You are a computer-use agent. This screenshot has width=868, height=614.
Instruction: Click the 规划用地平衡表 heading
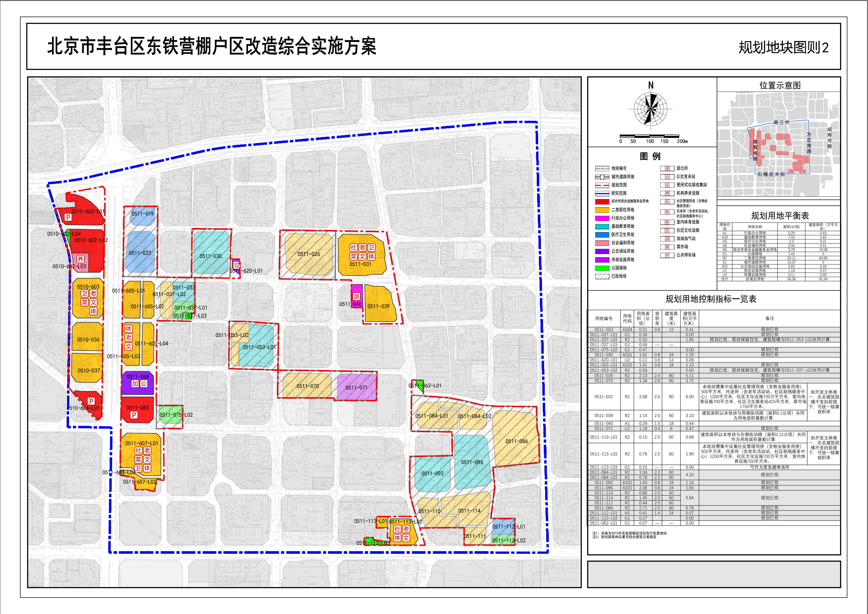780,216
